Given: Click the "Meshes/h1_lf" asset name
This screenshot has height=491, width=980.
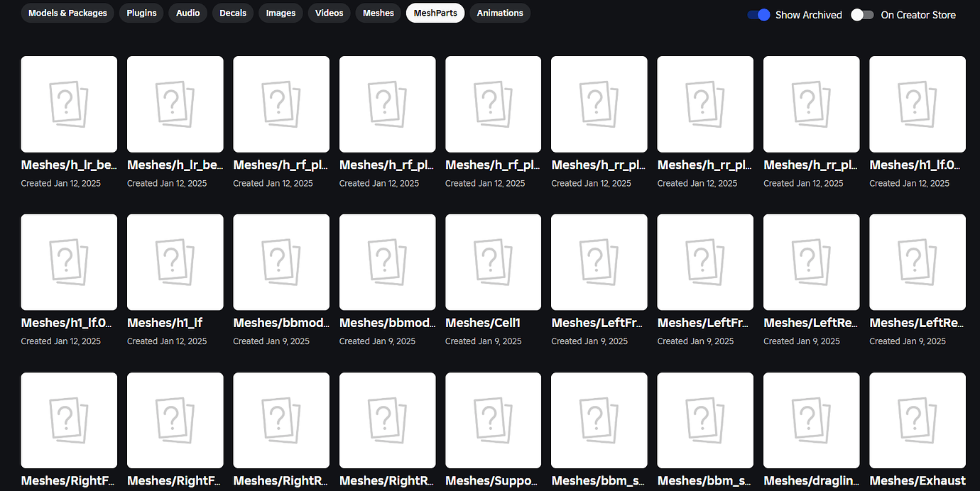Looking at the screenshot, I should (x=165, y=323).
